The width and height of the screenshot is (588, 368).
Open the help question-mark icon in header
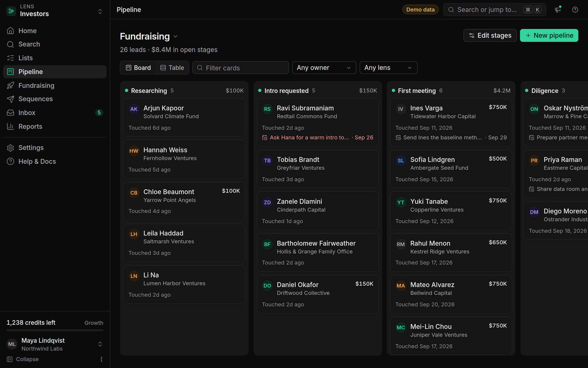click(575, 10)
